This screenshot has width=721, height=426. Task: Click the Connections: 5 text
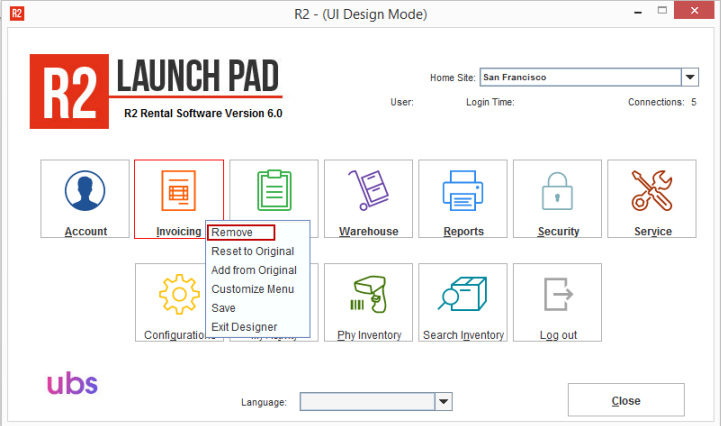pos(662,102)
